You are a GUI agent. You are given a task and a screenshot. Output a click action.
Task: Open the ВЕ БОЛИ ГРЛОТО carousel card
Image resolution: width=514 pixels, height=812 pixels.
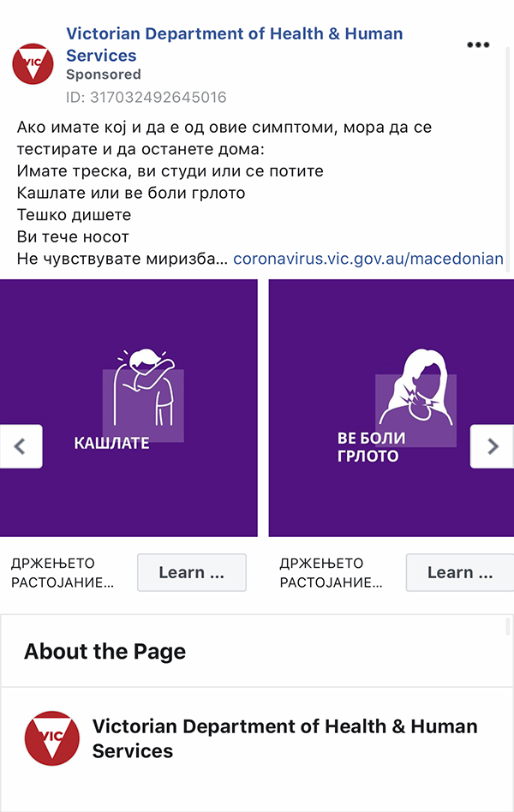click(391, 408)
